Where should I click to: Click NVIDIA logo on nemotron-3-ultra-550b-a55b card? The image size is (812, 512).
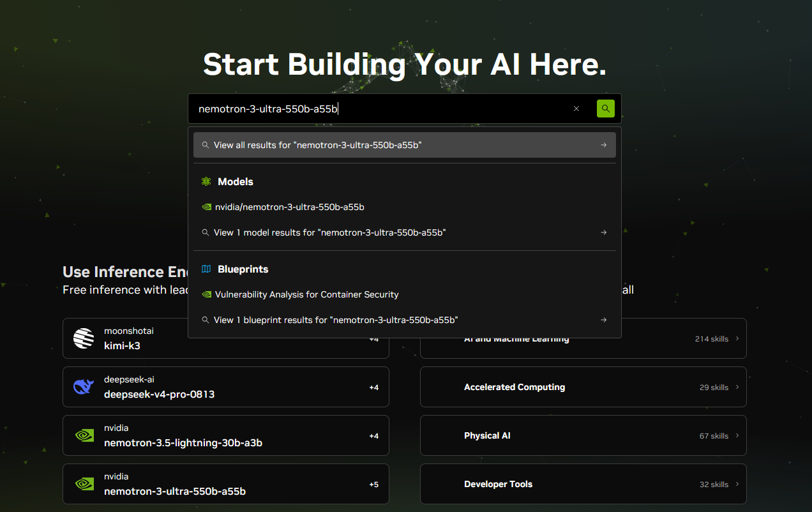(84, 484)
